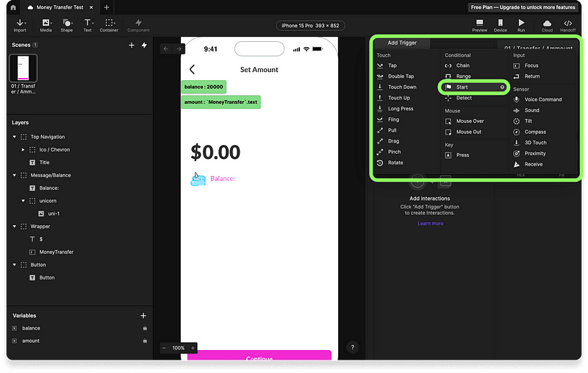588x373 pixels.
Task: Add a new variable
Action: coord(143,316)
